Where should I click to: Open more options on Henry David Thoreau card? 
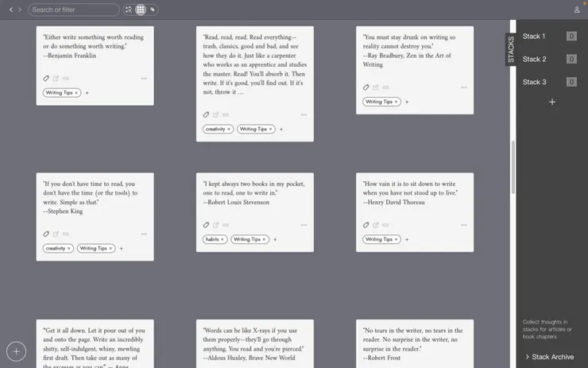pyautogui.click(x=464, y=225)
